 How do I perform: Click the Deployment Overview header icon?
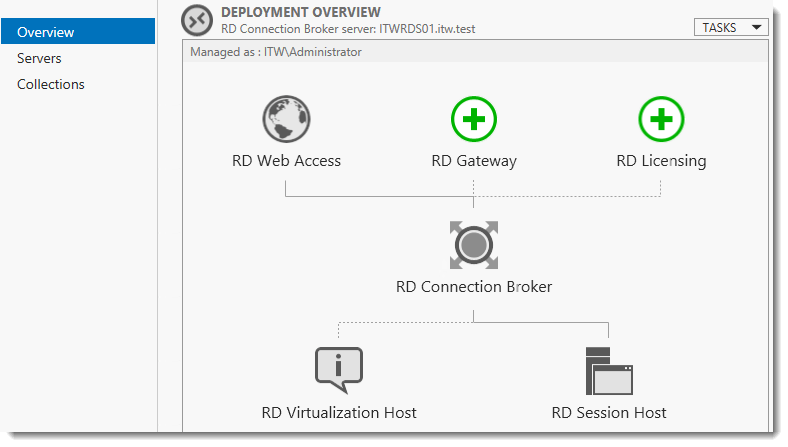(x=197, y=20)
